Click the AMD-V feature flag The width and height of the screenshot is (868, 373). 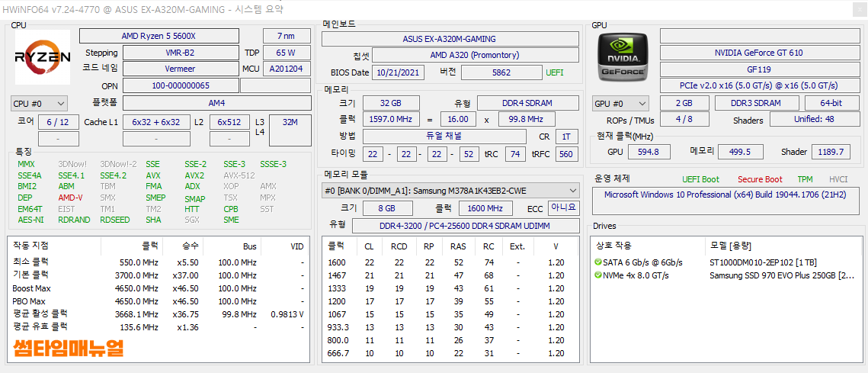tap(70, 198)
